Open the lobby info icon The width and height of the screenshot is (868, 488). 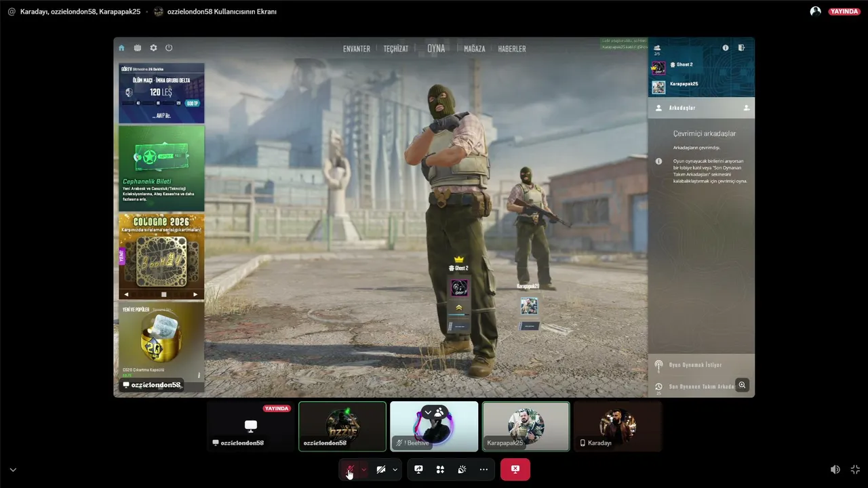click(x=726, y=48)
